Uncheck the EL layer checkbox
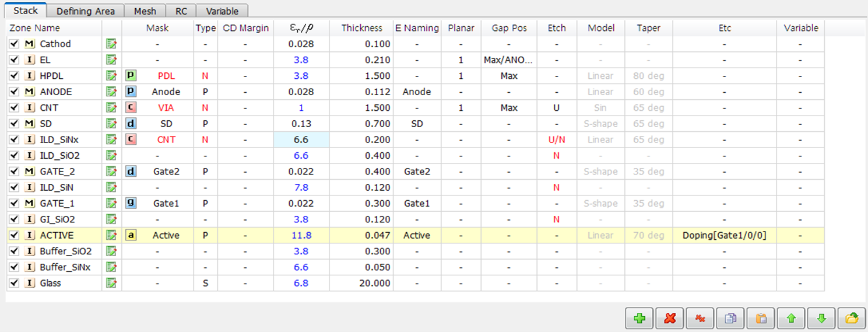 15,60
